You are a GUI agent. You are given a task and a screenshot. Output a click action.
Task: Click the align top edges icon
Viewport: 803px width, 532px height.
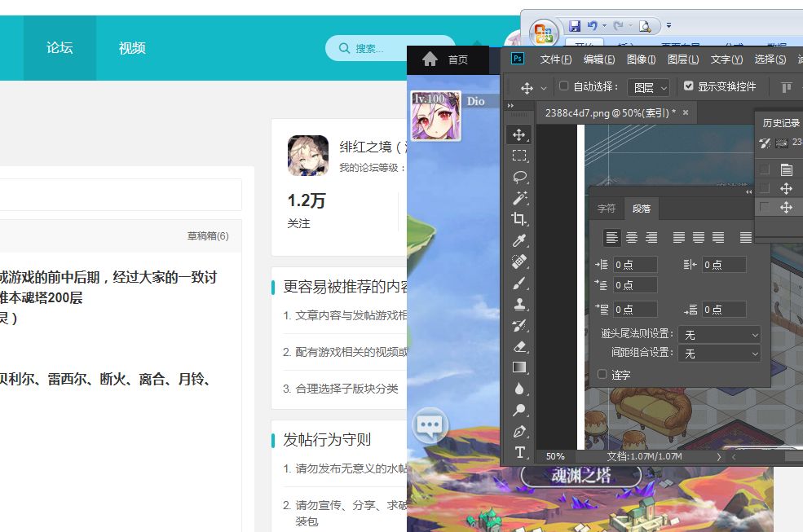[x=786, y=87]
